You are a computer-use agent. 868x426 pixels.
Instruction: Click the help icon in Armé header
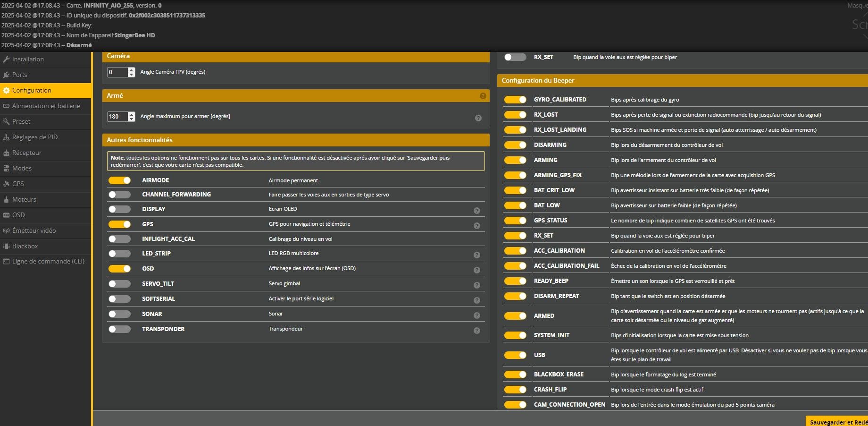tap(483, 96)
